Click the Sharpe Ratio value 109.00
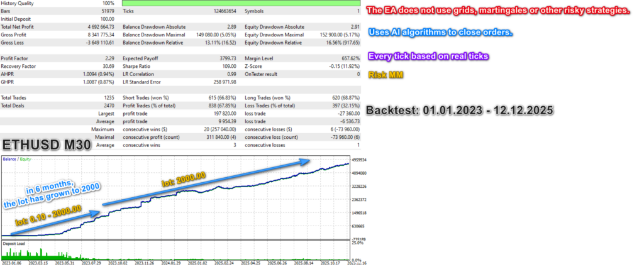The width and height of the screenshot is (644, 267). [229, 67]
